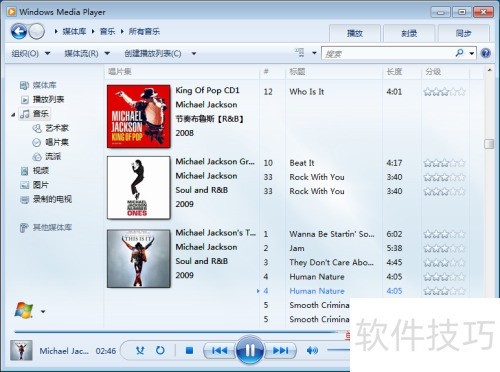Open the 唱片集 category

[x=50, y=142]
